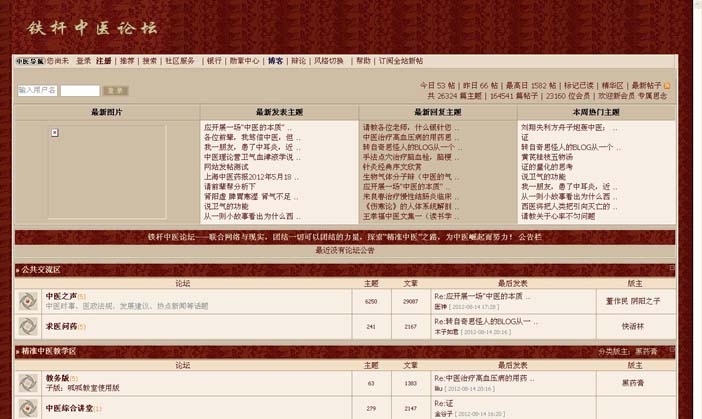Open 最新发表 thread 网站发帖测试

tap(226, 167)
